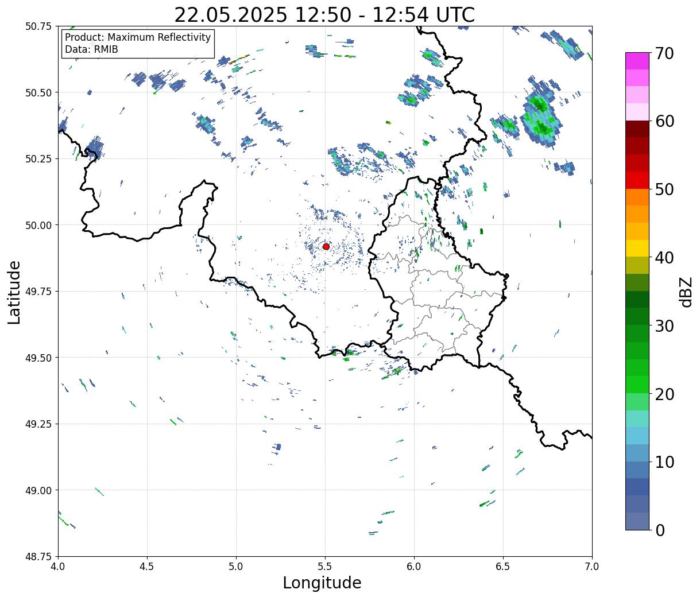Screen dimensions: 700x597
Task: Click the longitude tick label '4.0'
Action: [58, 567]
